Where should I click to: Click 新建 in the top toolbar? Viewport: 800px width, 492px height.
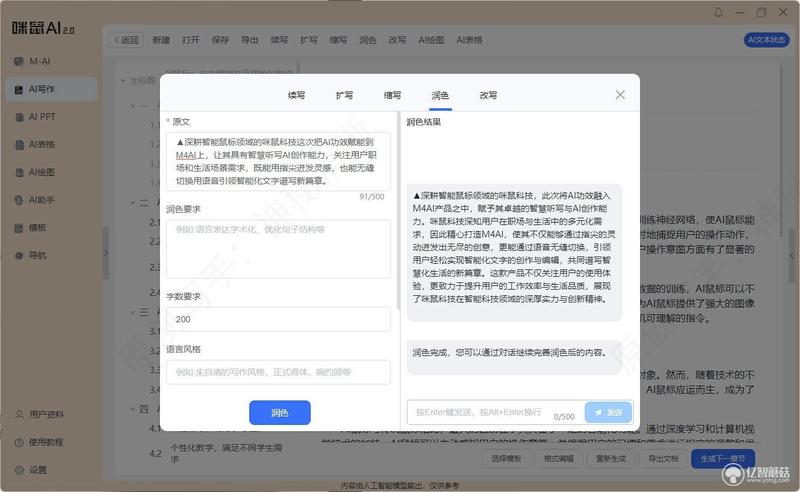(161, 40)
